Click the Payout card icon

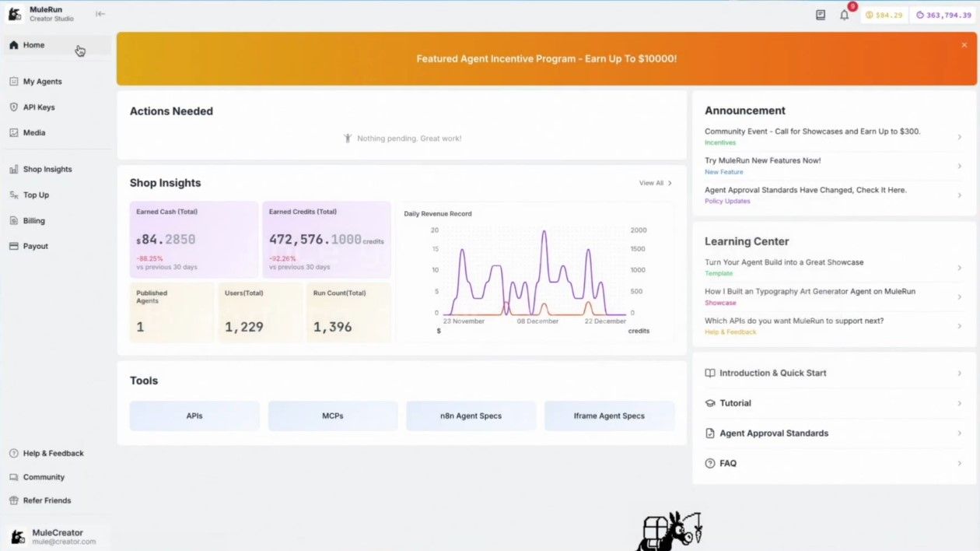coord(13,246)
